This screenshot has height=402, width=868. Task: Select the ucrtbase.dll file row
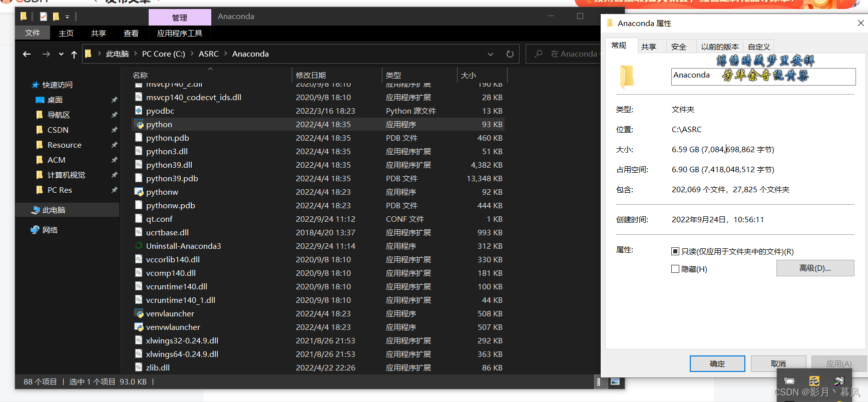pos(318,232)
